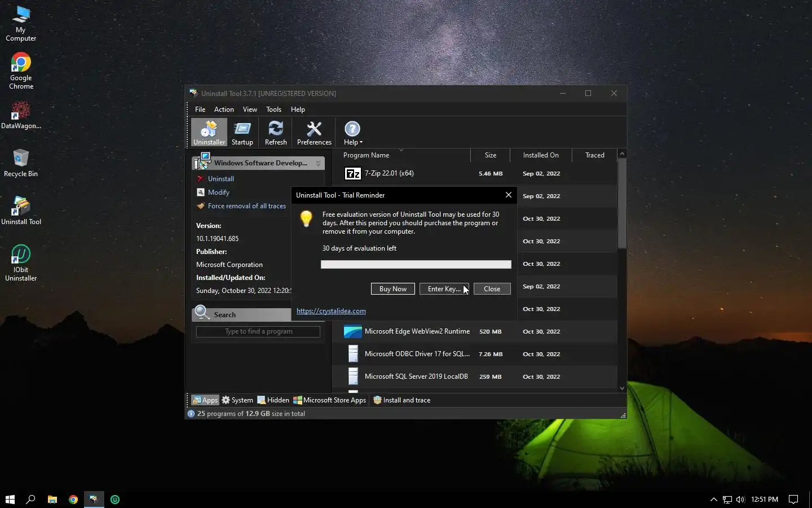Open Preferences from the toolbar
Viewport: 812px width, 508px height.
click(314, 133)
